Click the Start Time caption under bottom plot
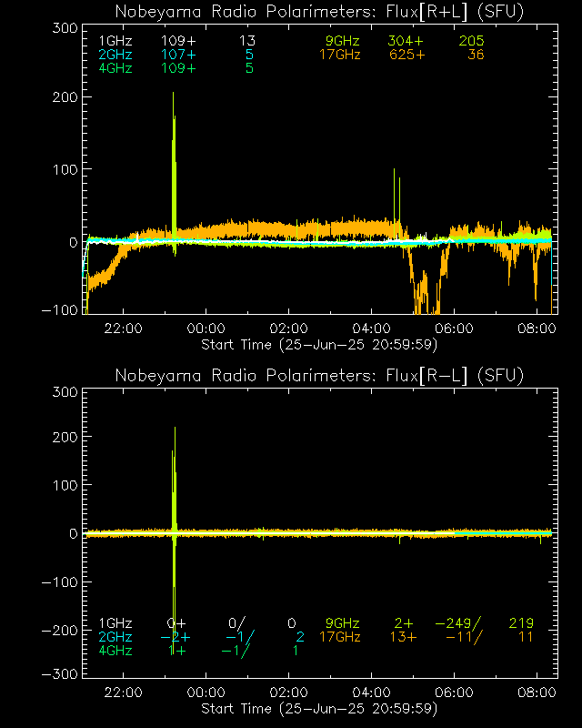582x728 pixels. pyautogui.click(x=319, y=709)
